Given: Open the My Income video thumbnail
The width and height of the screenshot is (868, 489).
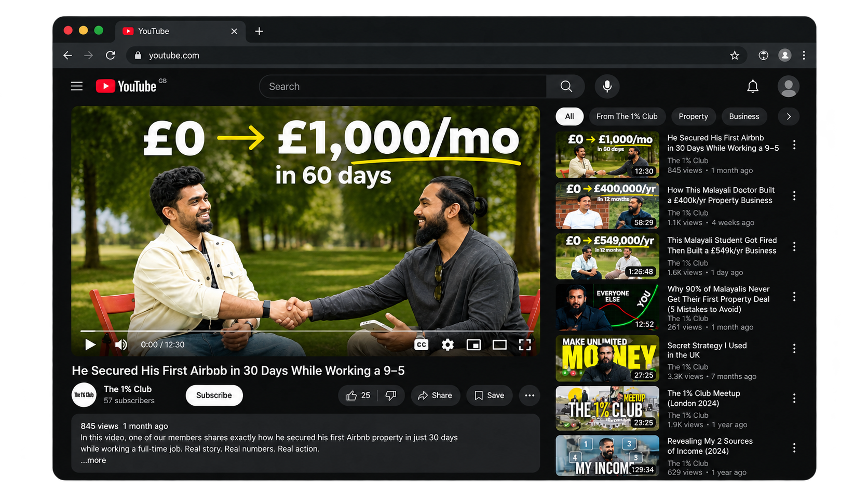Looking at the screenshot, I should 607,456.
